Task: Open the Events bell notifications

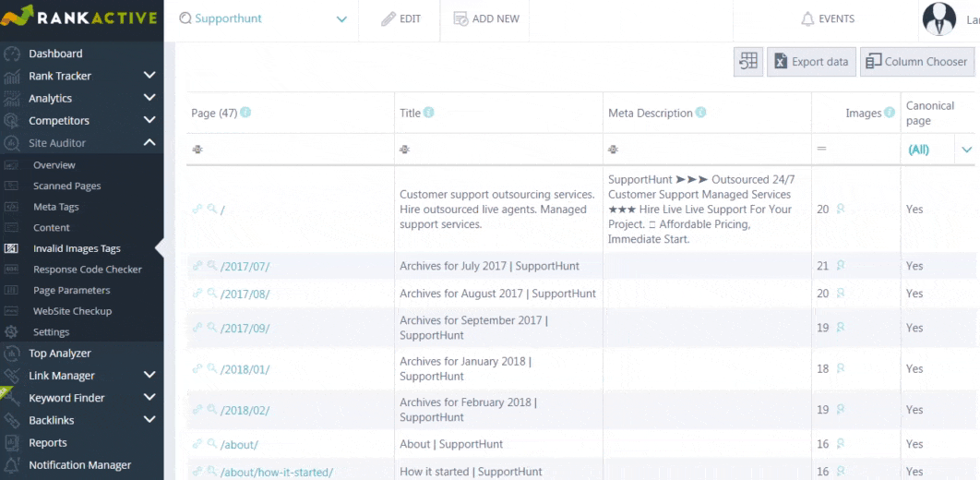Action: [x=828, y=18]
